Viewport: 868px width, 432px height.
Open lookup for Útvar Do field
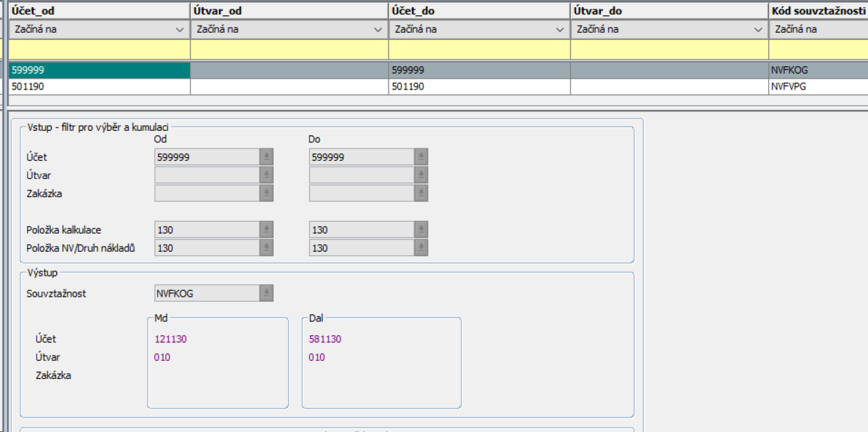tap(421, 175)
